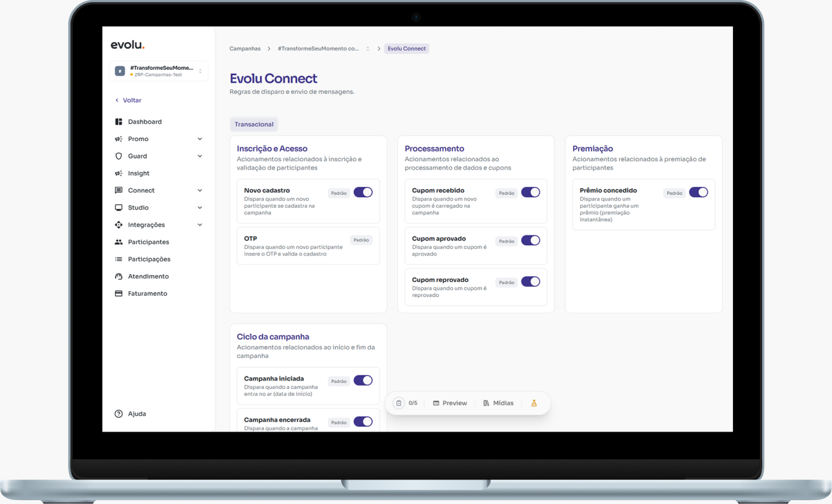Click the Padrão badge beside Prêmio concedido
The image size is (832, 504).
click(675, 193)
